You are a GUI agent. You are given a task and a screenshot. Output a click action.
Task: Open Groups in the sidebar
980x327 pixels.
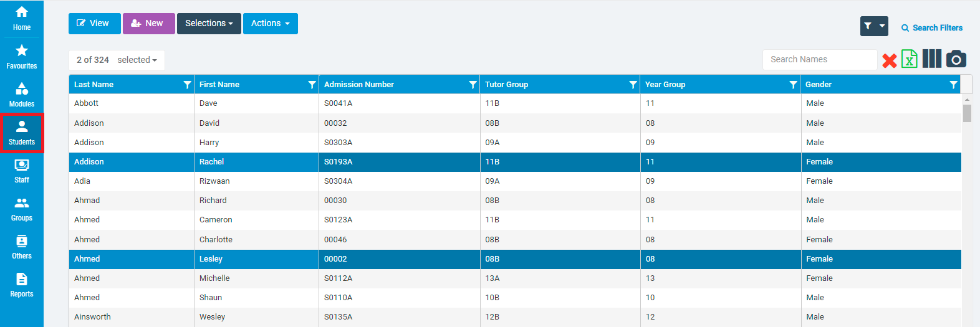pos(22,209)
